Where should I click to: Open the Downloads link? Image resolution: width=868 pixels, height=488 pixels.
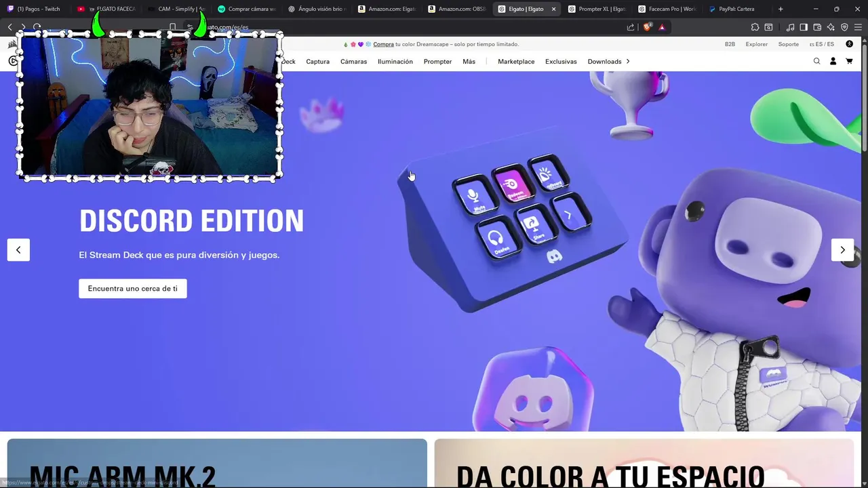tap(604, 62)
